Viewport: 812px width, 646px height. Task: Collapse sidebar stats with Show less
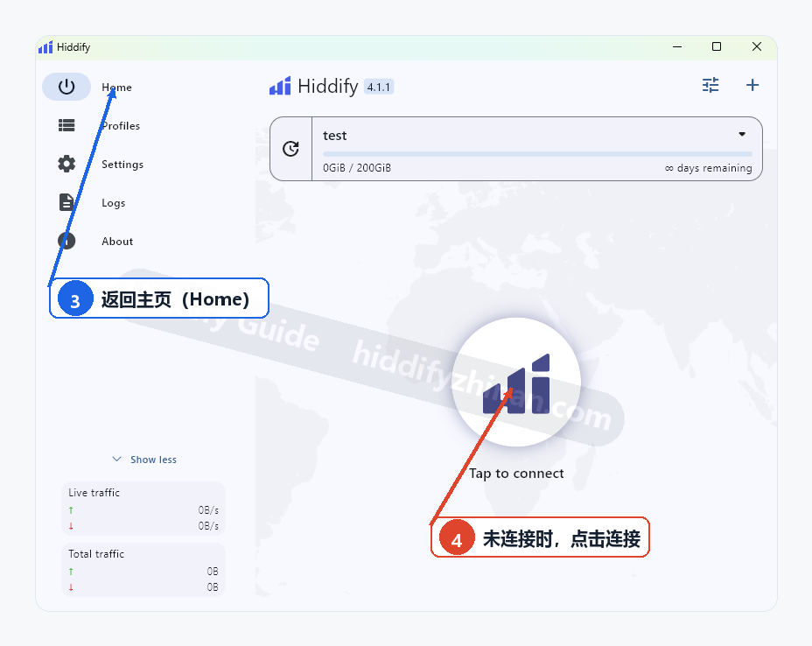(x=144, y=460)
